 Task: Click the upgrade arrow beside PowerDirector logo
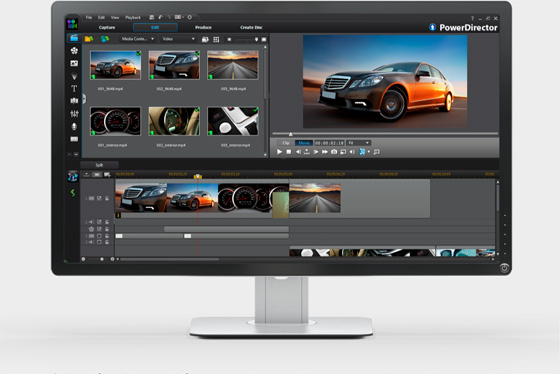coord(432,27)
